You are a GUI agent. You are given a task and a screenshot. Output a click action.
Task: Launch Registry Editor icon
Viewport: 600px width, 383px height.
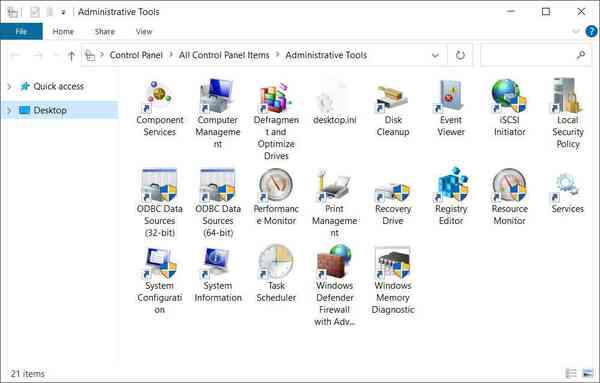451,184
